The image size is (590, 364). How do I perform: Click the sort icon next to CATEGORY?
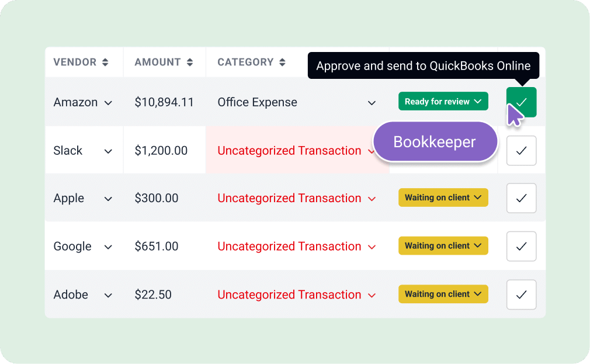pos(283,62)
